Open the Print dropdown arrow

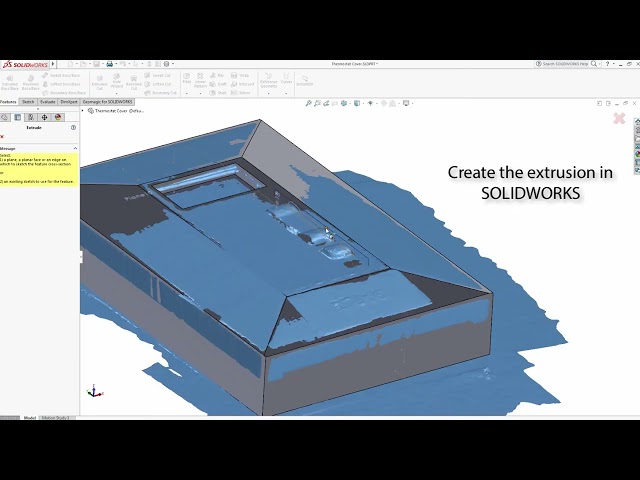click(116, 64)
